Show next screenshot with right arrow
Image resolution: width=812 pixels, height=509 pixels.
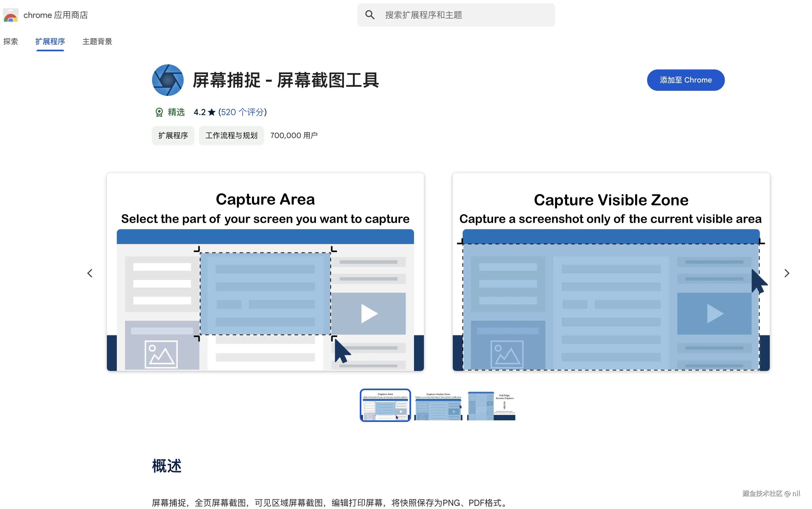click(786, 273)
